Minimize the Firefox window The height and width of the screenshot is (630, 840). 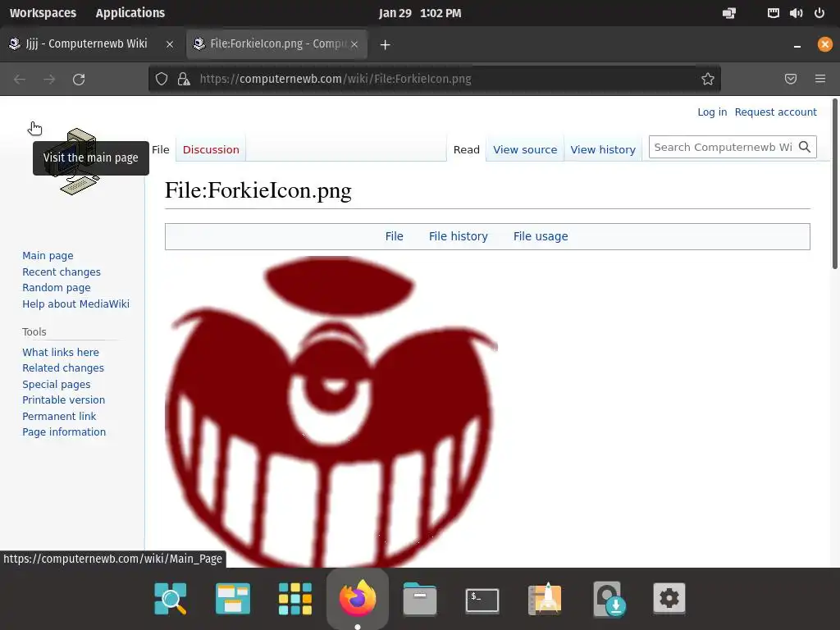[x=797, y=45]
